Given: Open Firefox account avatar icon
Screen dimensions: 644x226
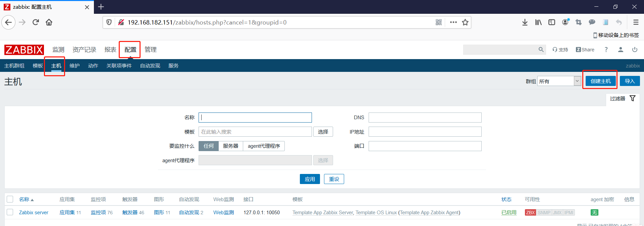Looking at the screenshot, I should point(566,22).
